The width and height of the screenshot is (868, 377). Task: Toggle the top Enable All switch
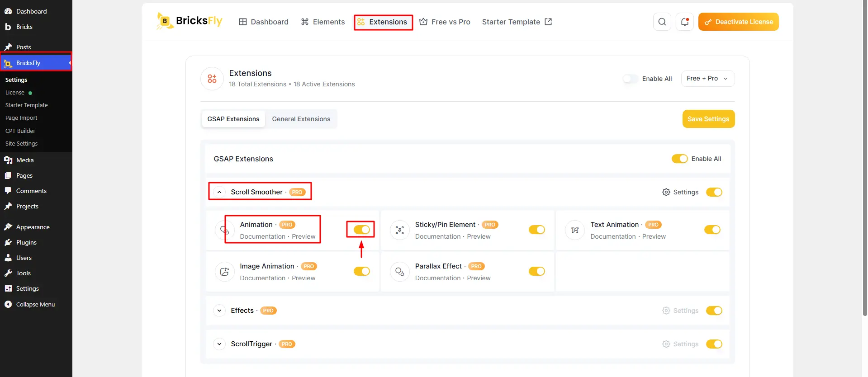click(630, 79)
